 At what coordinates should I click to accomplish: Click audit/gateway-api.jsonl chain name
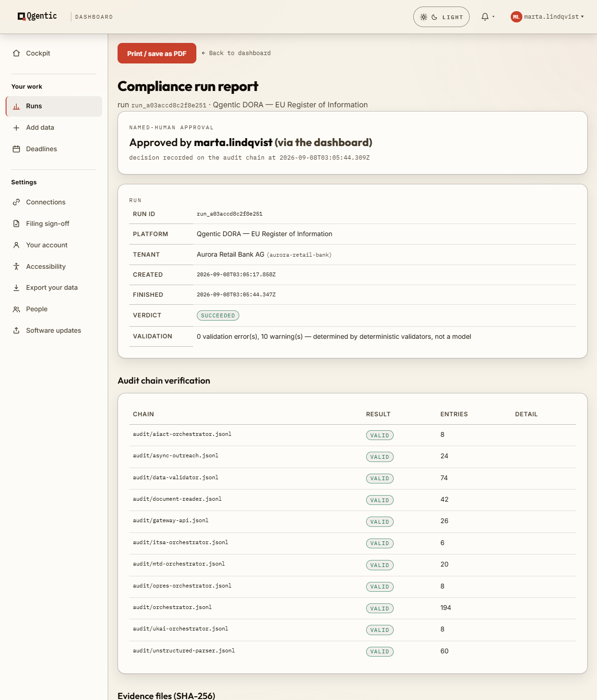(171, 521)
